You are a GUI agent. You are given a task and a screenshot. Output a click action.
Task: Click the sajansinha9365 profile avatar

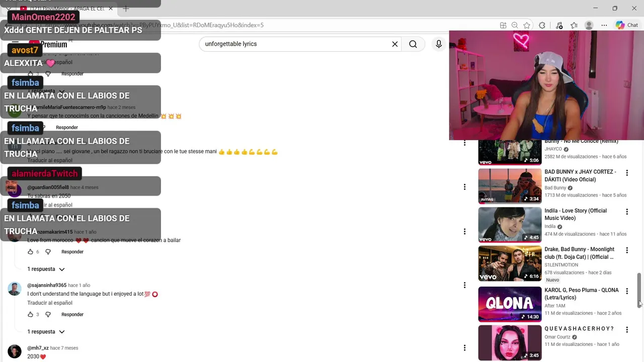point(15,289)
